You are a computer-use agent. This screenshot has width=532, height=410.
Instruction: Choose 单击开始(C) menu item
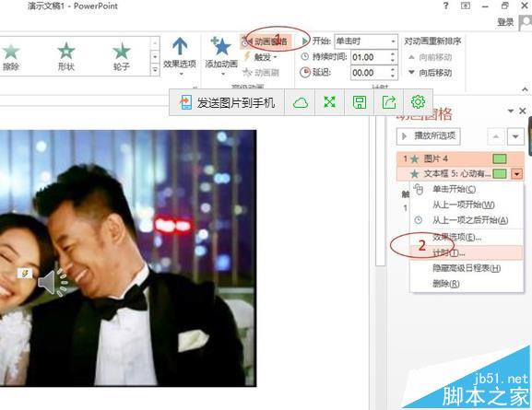click(x=467, y=189)
